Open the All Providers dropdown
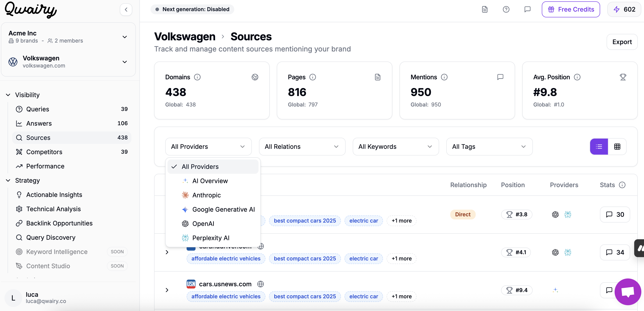 pyautogui.click(x=208, y=147)
